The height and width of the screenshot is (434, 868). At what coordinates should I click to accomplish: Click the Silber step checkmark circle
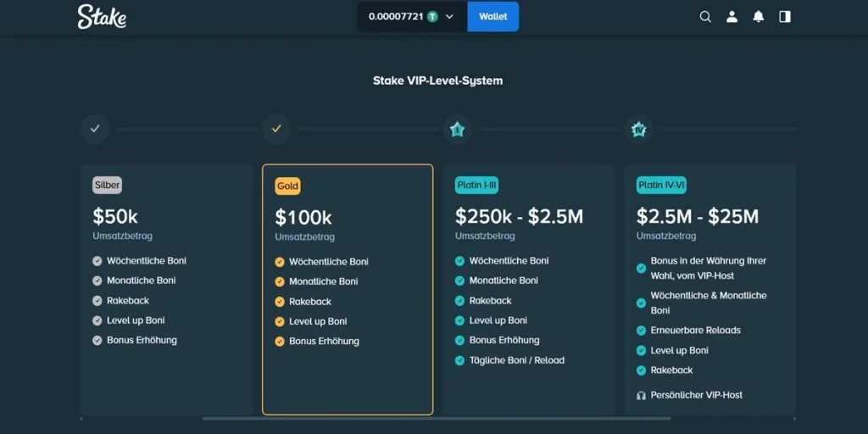tap(95, 129)
